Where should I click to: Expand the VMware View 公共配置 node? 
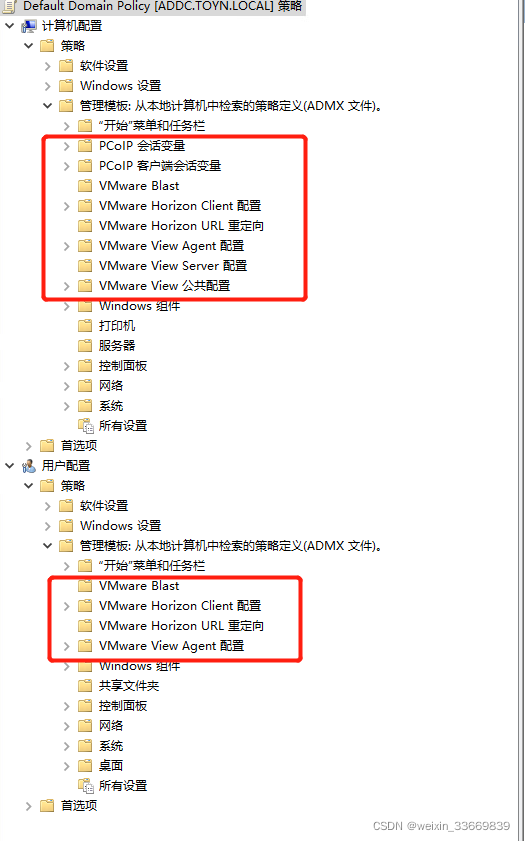66,286
